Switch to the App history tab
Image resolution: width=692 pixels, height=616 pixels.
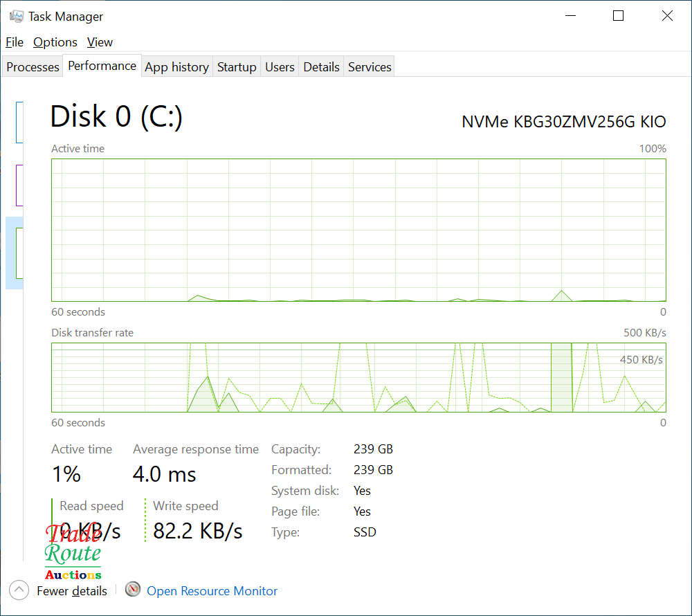click(x=176, y=66)
